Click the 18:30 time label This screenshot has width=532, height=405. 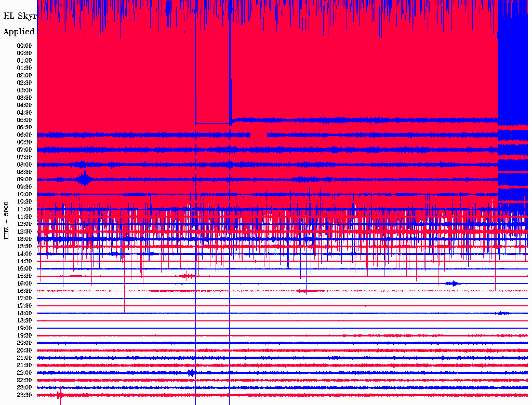(x=24, y=321)
